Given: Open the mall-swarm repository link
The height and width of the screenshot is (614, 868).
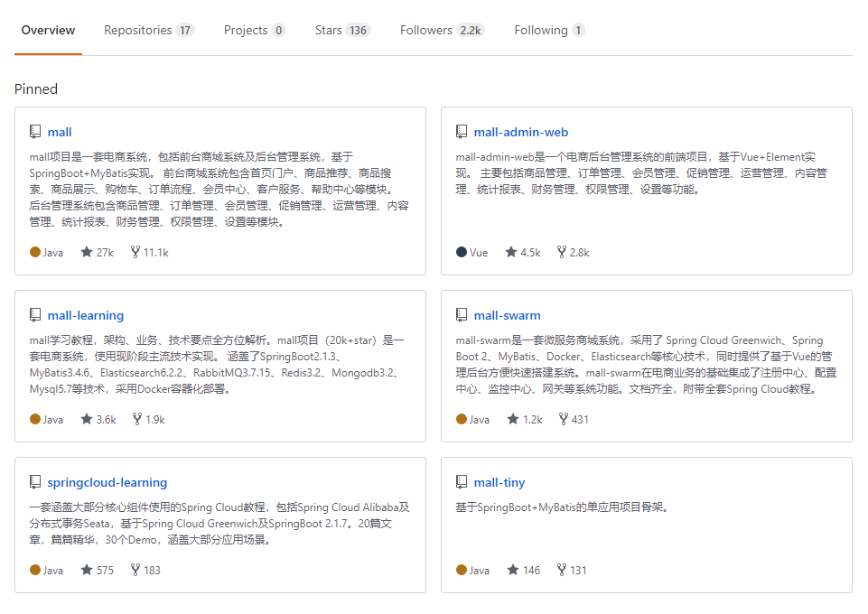Looking at the screenshot, I should coord(507,315).
